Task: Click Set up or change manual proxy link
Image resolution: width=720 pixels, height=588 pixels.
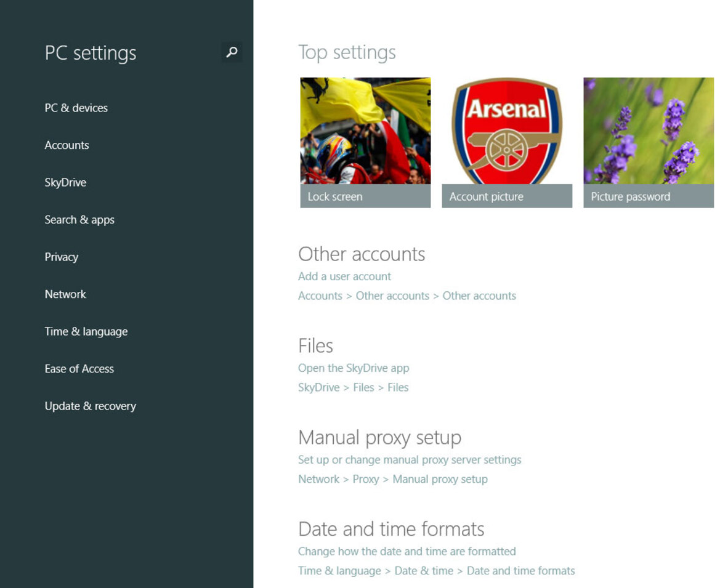Action: [410, 460]
